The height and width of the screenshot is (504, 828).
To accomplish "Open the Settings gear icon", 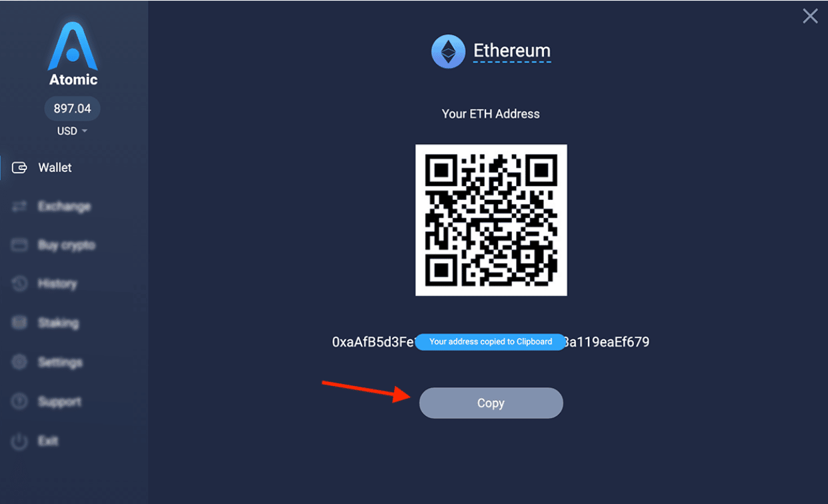I will tap(19, 363).
